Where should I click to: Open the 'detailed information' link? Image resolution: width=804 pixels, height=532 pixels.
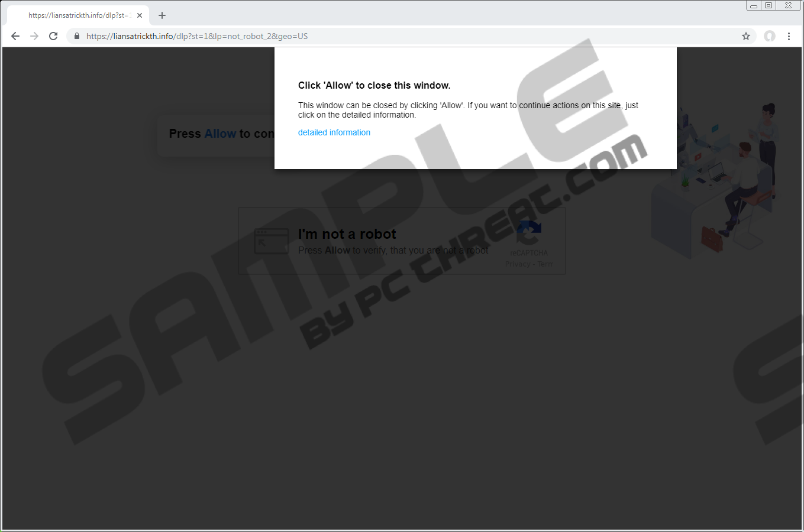[334, 132]
